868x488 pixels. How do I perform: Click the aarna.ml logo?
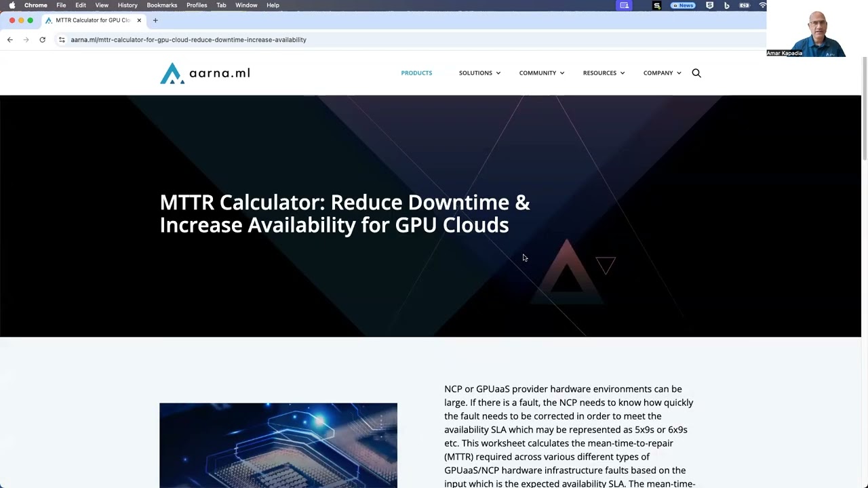pos(205,73)
